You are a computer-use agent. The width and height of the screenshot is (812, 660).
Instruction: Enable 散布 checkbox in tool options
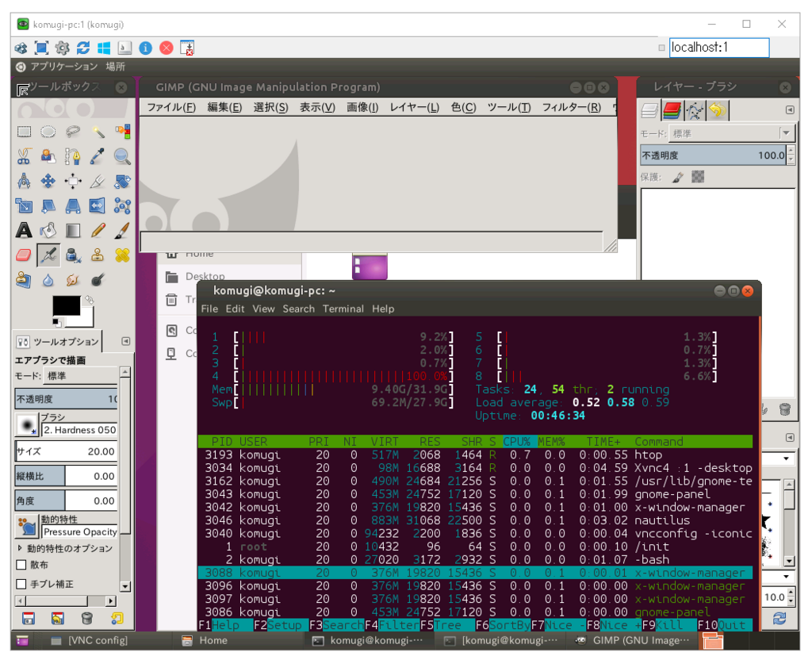pos(21,565)
